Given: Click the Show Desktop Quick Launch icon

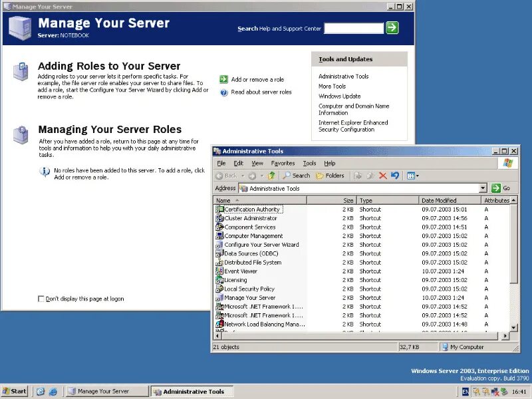Looking at the screenshot, I should click(x=41, y=392).
